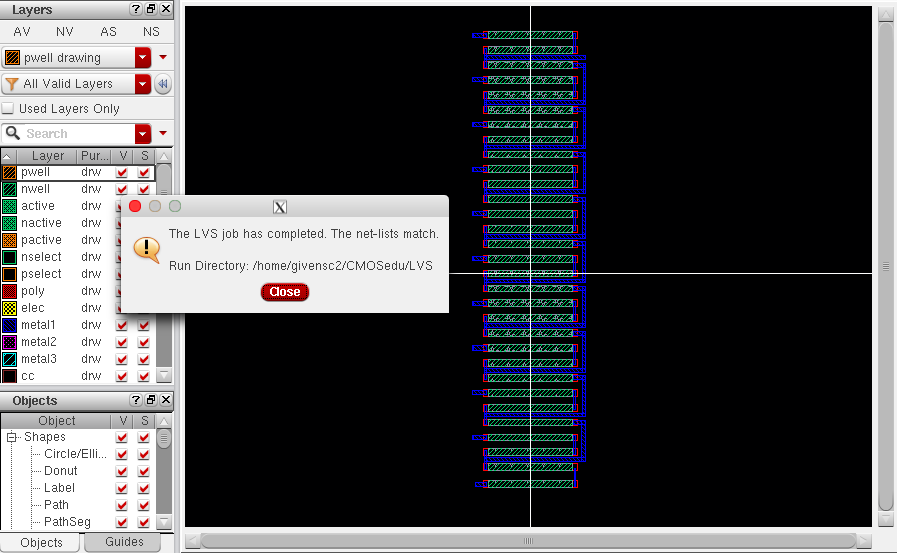
Task: Click the cc layer swatch icon
Action: click(10, 376)
